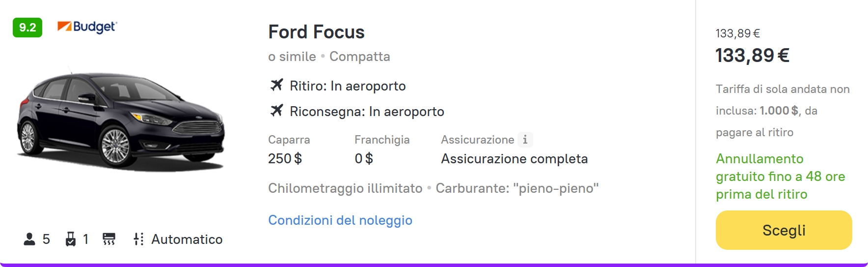Click the bold 133,89 € price
868x267 pixels.
pos(752,56)
